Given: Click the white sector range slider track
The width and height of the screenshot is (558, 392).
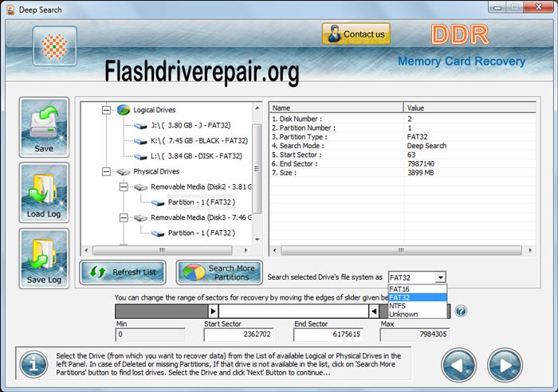Looking at the screenshot, I should (293, 312).
